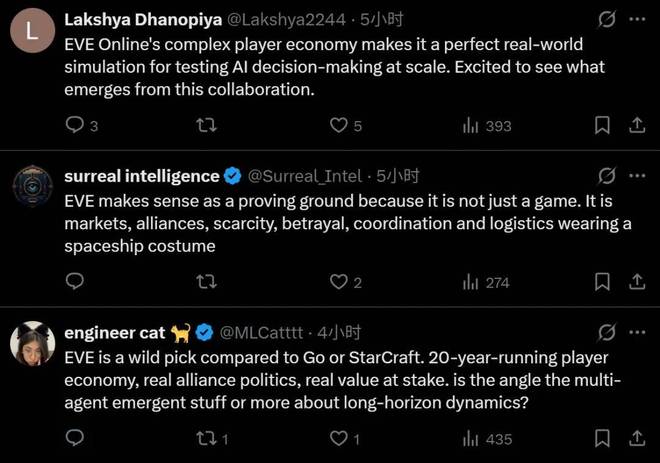Open more options on surreal intelligence tweet

pos(637,176)
